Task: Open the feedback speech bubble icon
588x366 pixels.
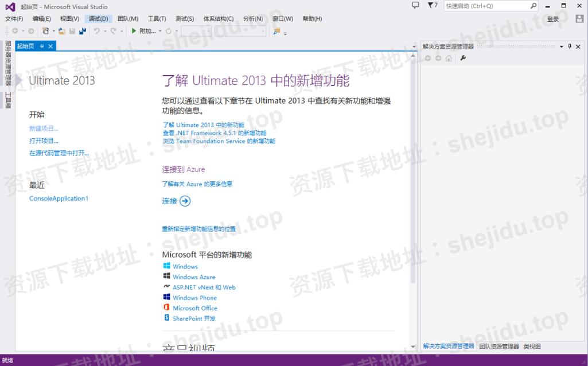Action: click(415, 5)
